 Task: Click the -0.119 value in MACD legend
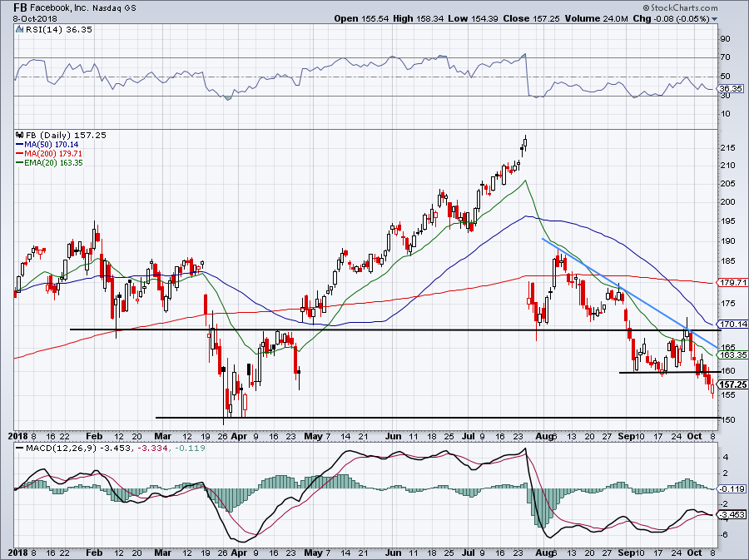click(x=190, y=448)
